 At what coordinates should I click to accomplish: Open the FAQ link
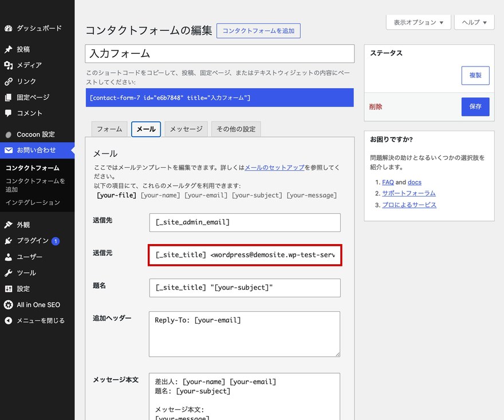click(388, 182)
